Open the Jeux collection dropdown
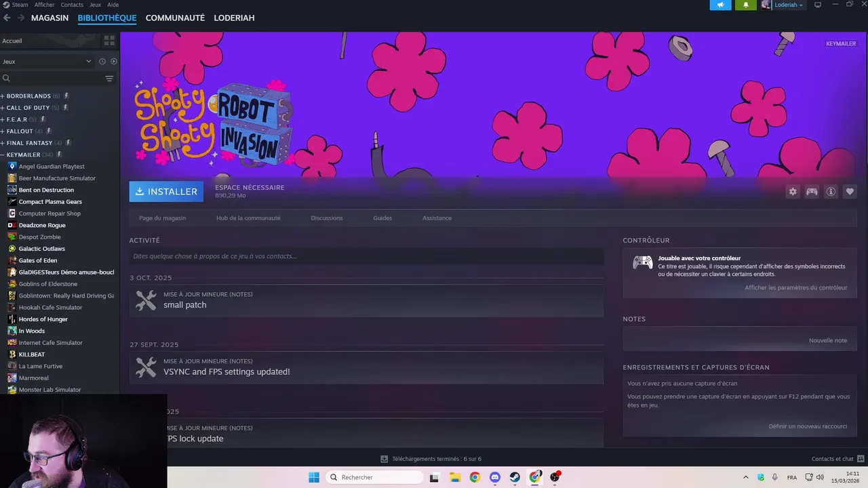The width and height of the screenshot is (868, 488). pos(47,61)
